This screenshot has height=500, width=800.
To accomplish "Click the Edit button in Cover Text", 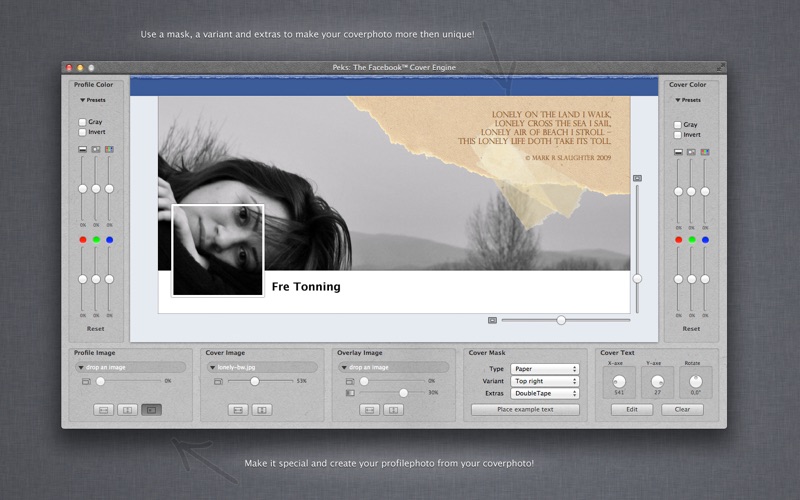I will tap(632, 410).
